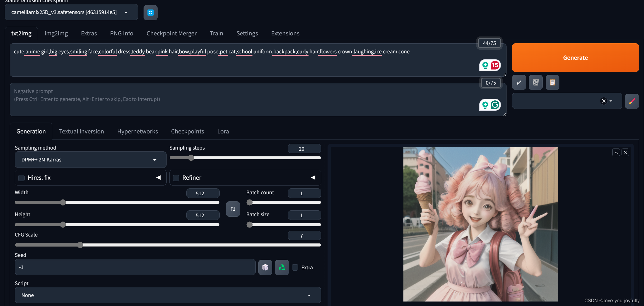Click the CFG Scale slider handle
The image size is (644, 306).
(x=80, y=245)
